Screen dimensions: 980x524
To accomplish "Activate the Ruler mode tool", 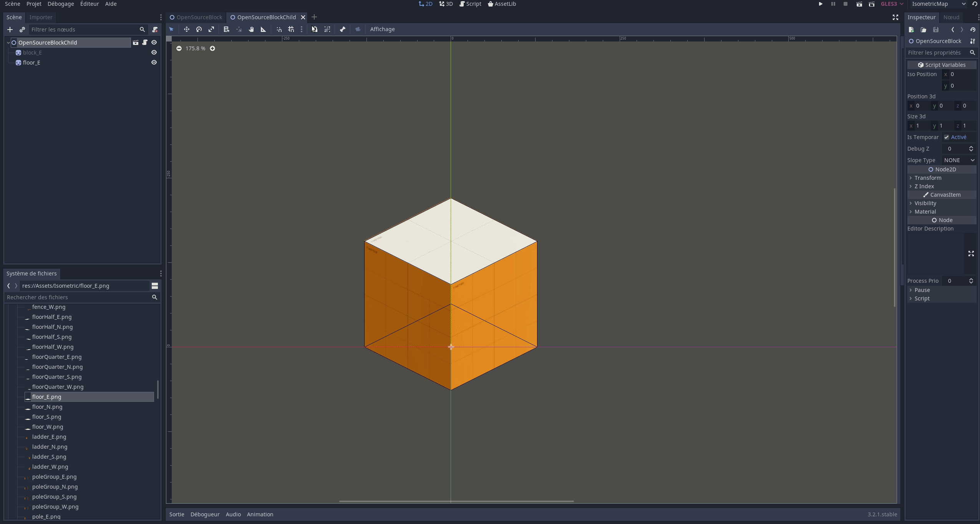I will point(264,29).
